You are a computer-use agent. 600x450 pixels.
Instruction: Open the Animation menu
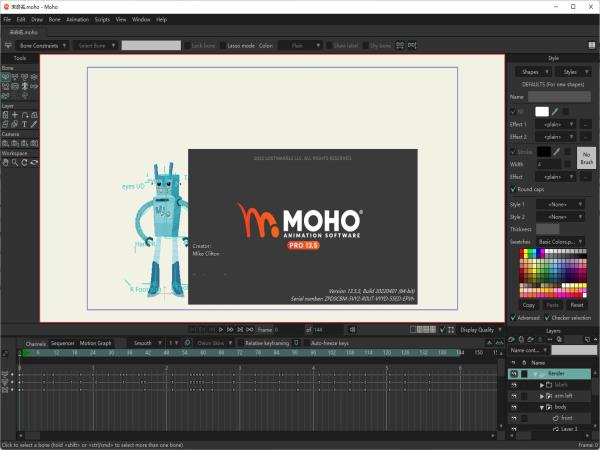pyautogui.click(x=77, y=19)
